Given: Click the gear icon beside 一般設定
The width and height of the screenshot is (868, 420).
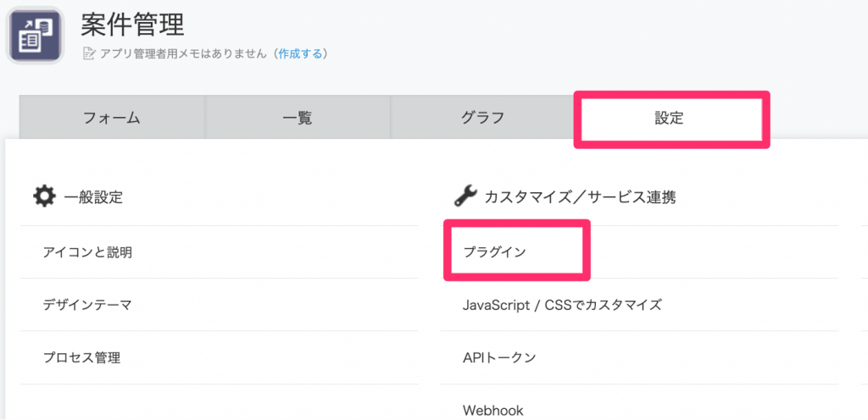Looking at the screenshot, I should tap(44, 196).
